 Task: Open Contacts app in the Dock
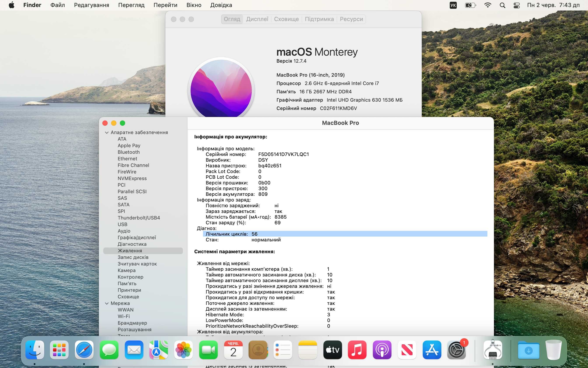pos(258,350)
